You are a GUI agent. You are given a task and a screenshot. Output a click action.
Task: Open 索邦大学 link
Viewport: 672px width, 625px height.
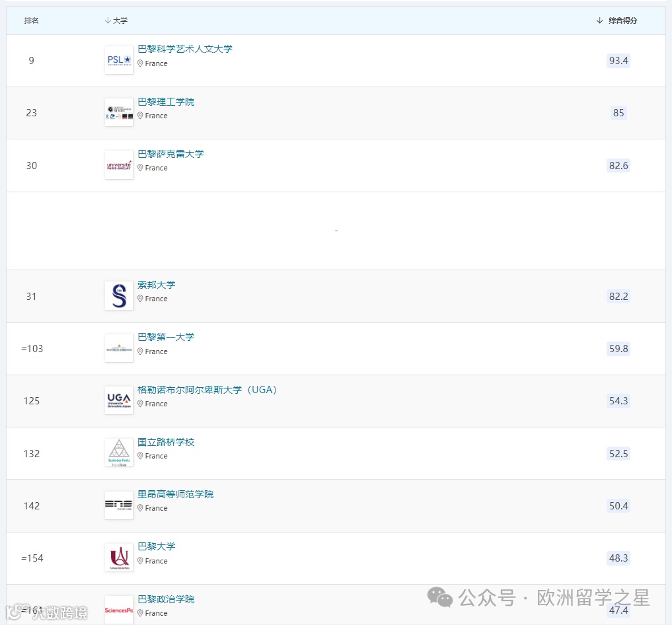(x=157, y=285)
